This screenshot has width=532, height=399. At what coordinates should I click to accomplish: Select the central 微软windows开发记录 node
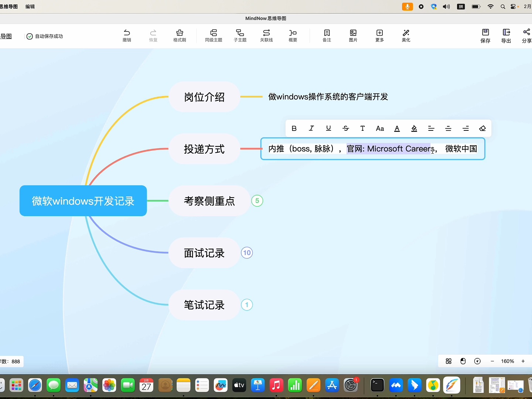[83, 201]
